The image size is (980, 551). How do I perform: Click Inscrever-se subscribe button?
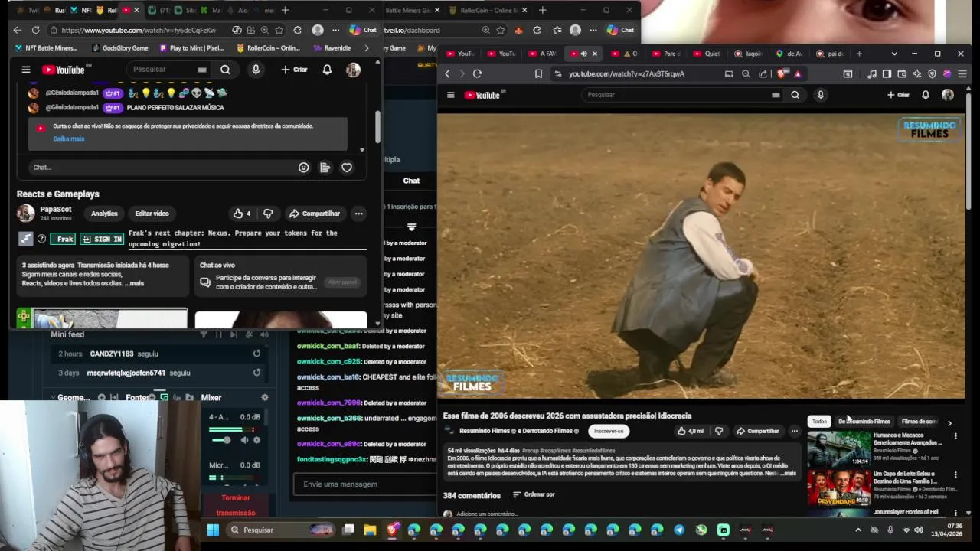tap(609, 431)
